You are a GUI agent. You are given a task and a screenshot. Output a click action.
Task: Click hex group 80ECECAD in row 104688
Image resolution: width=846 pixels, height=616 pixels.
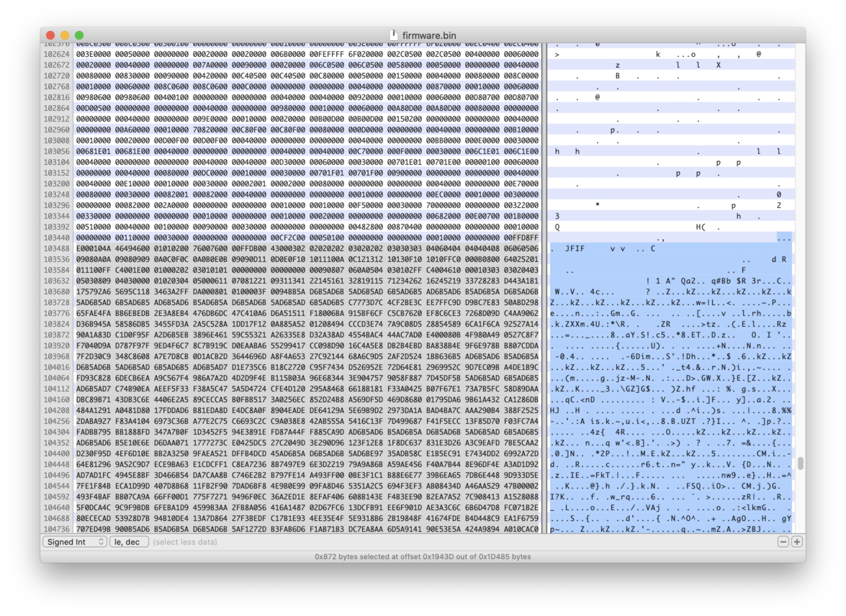pyautogui.click(x=94, y=518)
